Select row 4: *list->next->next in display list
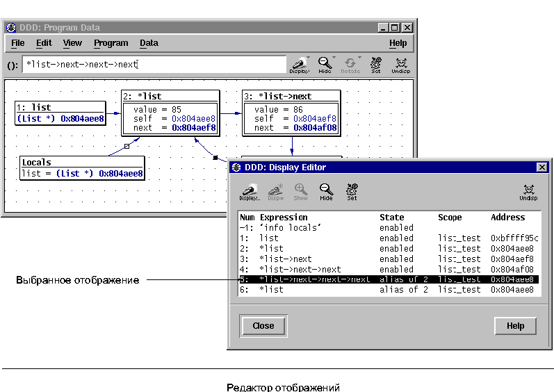Screen dimensions: 554x392 (389, 270)
